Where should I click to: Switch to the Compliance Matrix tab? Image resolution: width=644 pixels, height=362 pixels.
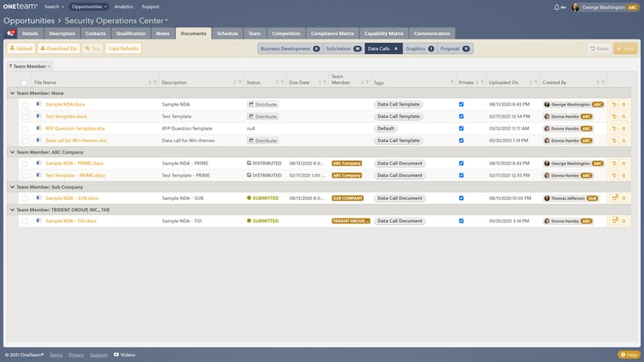pyautogui.click(x=332, y=34)
